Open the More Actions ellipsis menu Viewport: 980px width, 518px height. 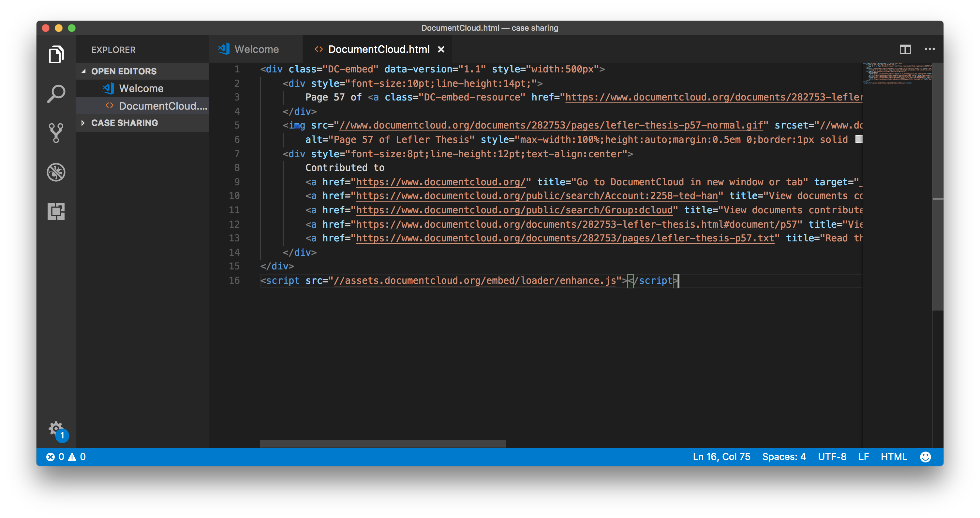tap(929, 49)
